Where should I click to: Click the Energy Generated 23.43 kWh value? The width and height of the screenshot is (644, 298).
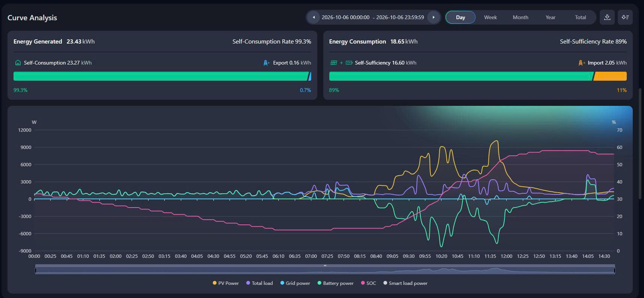(x=81, y=41)
